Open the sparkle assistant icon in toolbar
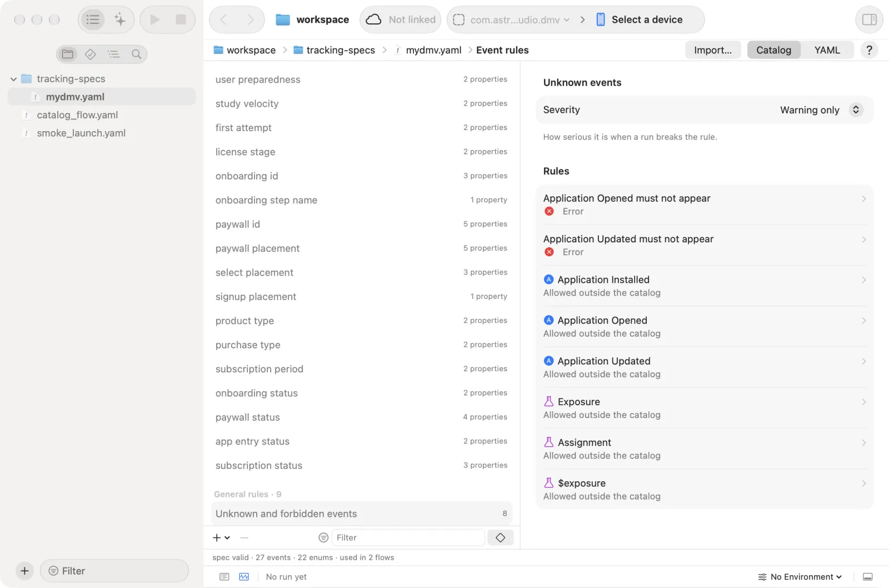Viewport: 889px width, 588px height. pyautogui.click(x=120, y=20)
